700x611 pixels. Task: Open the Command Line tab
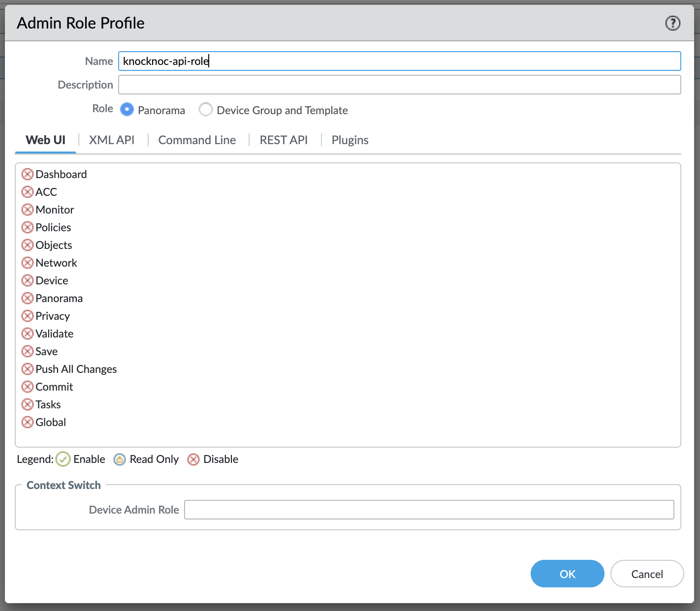point(197,140)
